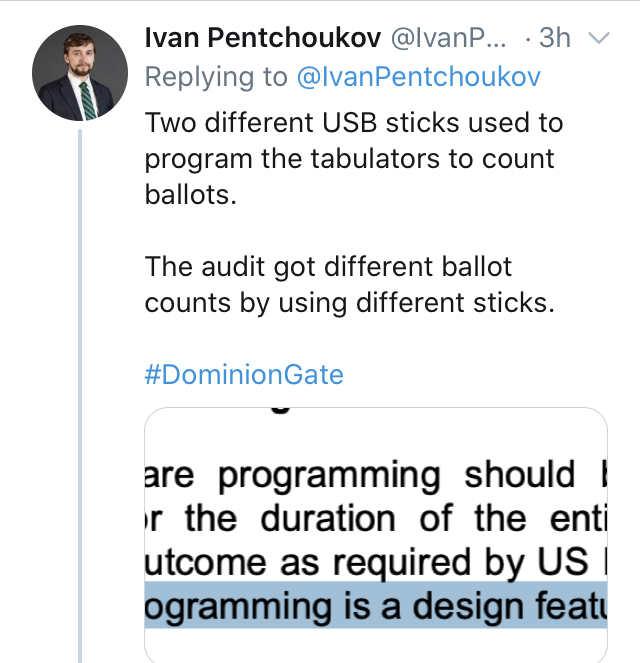Click the word "ballots." in the tweet
Image resolution: width=640 pixels, height=663 pixels.
coord(191,195)
